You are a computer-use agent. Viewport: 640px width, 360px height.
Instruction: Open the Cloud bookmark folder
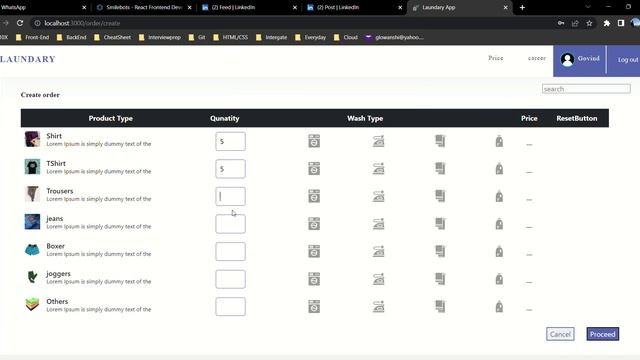pos(346,37)
